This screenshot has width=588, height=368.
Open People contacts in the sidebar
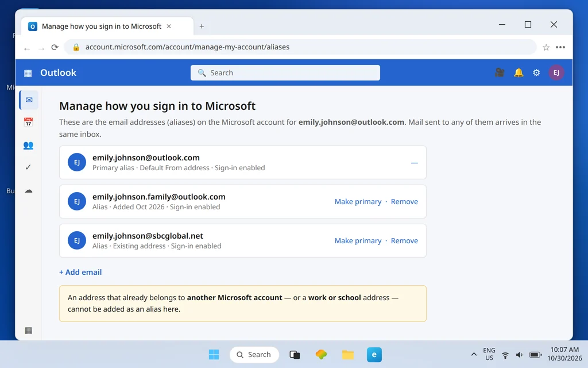coord(28,145)
